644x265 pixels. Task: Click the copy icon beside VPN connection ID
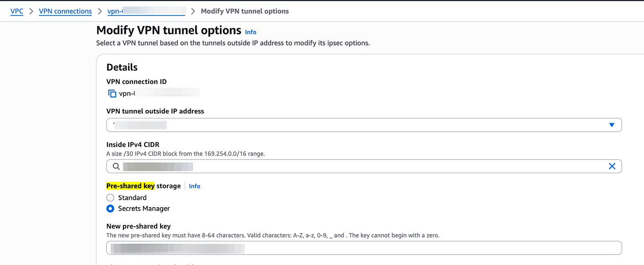click(112, 94)
